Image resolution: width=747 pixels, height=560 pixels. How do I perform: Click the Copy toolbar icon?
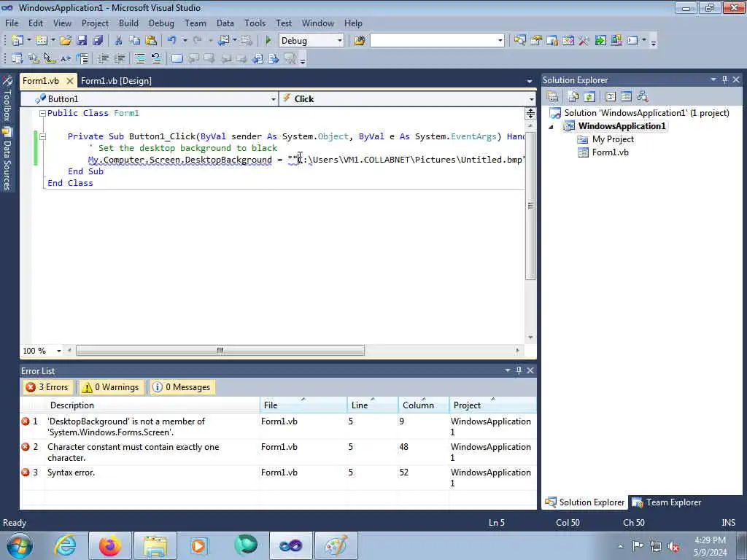pyautogui.click(x=135, y=41)
